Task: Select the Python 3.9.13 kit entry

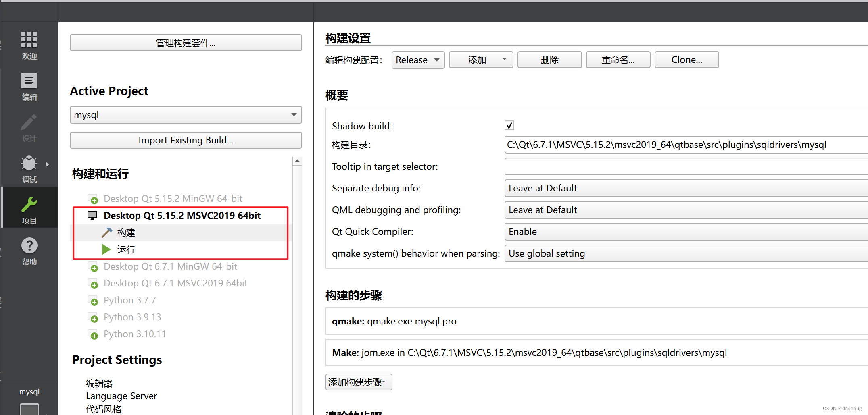Action: click(x=132, y=317)
